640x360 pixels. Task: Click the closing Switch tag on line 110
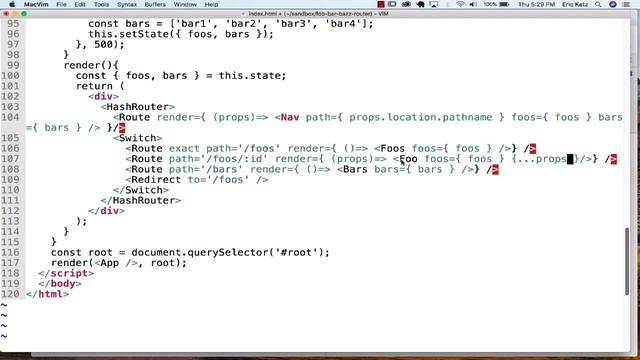coord(141,190)
